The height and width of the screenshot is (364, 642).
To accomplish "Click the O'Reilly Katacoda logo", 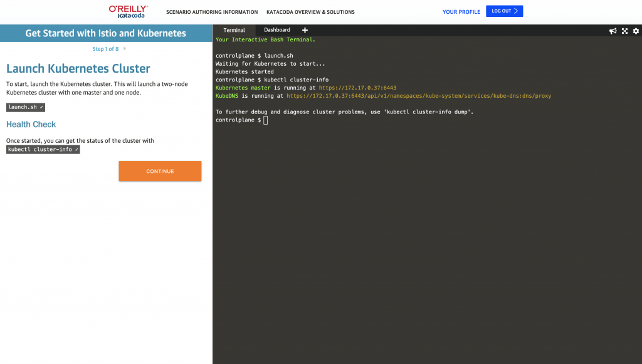I will click(128, 11).
